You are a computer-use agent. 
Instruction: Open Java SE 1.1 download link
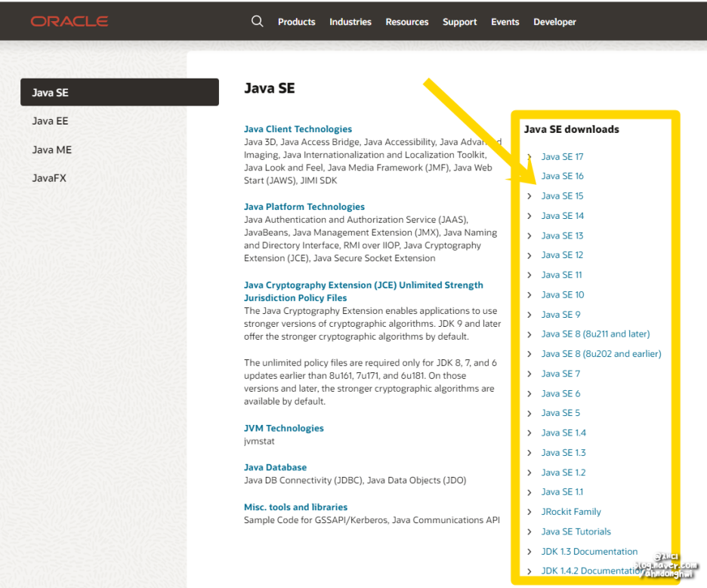pos(562,491)
